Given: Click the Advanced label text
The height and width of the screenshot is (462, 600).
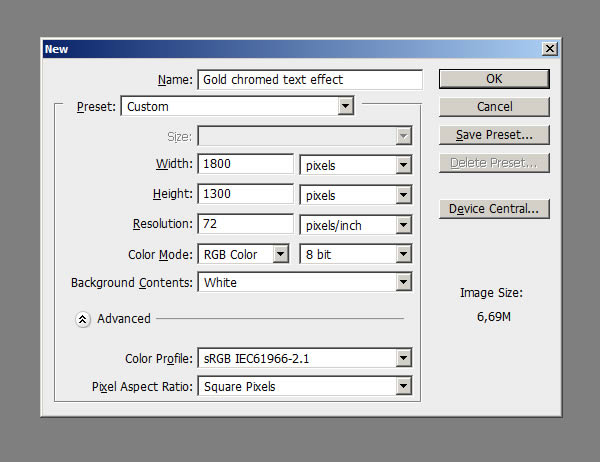Looking at the screenshot, I should point(124,318).
